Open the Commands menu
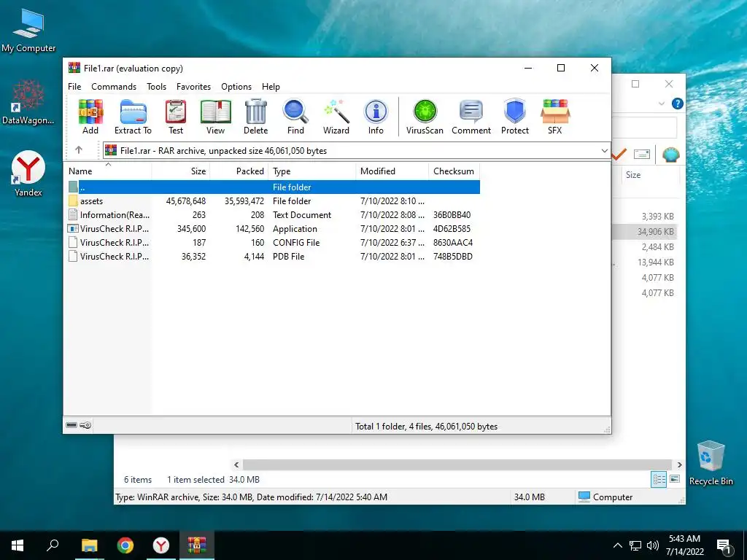The width and height of the screenshot is (747, 560). (x=114, y=87)
